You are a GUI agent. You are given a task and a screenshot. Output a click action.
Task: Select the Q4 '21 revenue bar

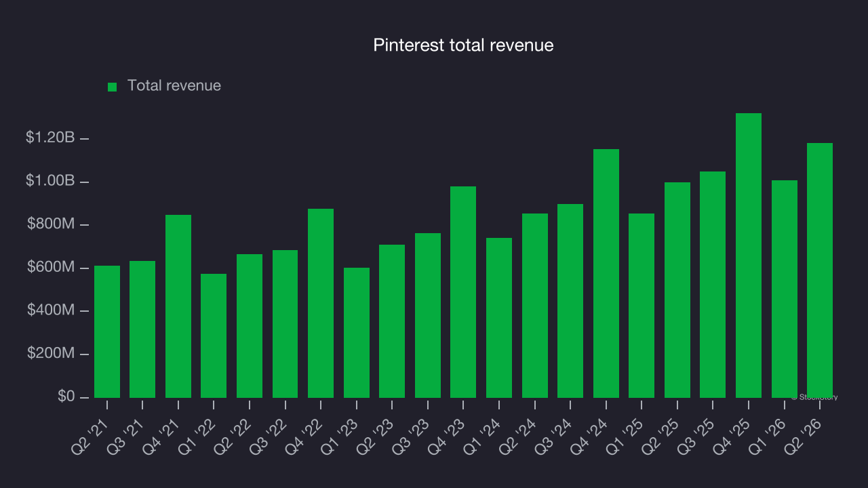coord(178,306)
